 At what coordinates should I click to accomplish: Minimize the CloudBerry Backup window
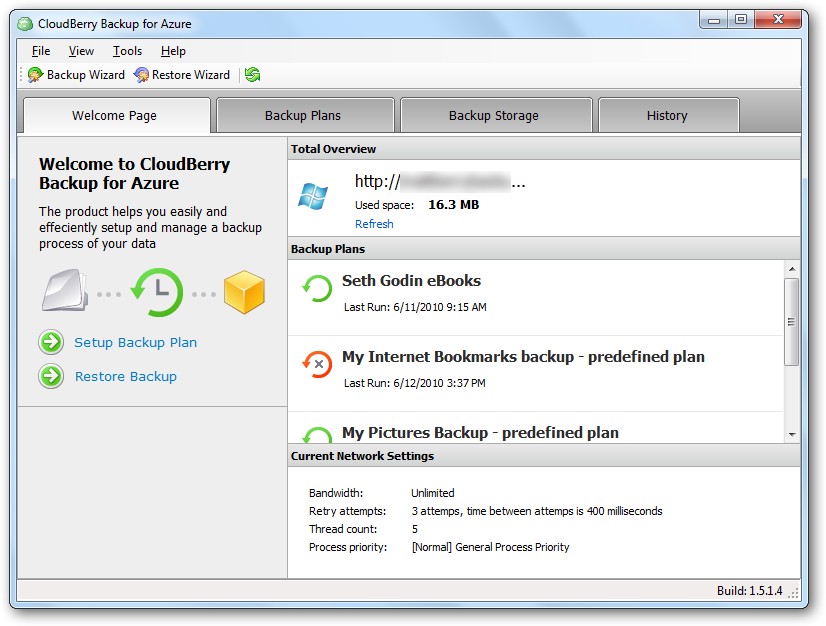(x=714, y=20)
